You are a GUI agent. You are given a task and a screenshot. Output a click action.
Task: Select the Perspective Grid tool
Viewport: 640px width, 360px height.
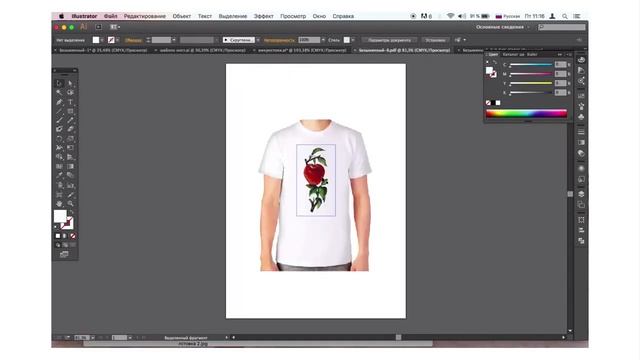point(70,157)
